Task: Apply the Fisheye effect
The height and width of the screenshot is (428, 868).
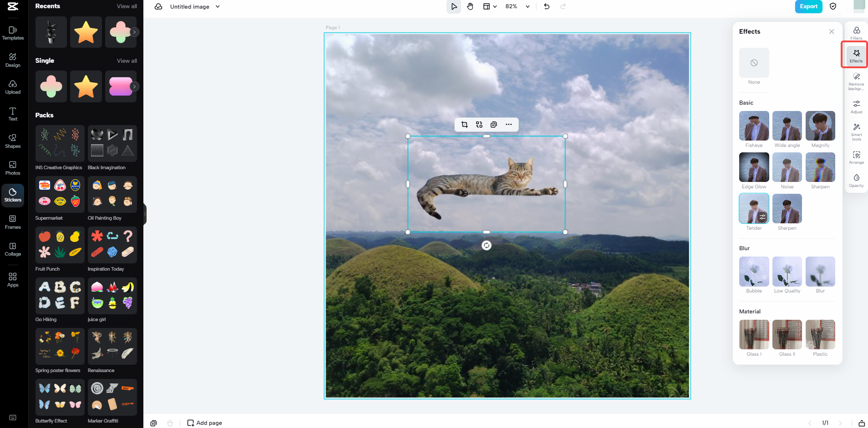Action: click(754, 126)
